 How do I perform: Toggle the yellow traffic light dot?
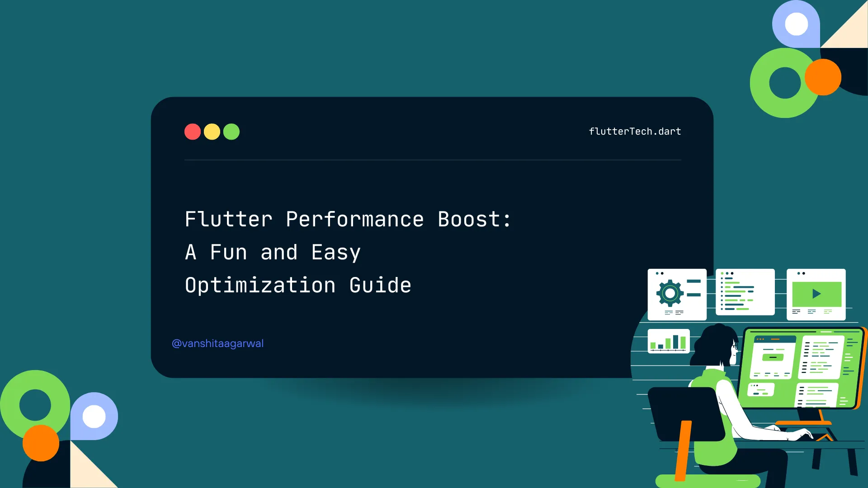[x=212, y=131]
